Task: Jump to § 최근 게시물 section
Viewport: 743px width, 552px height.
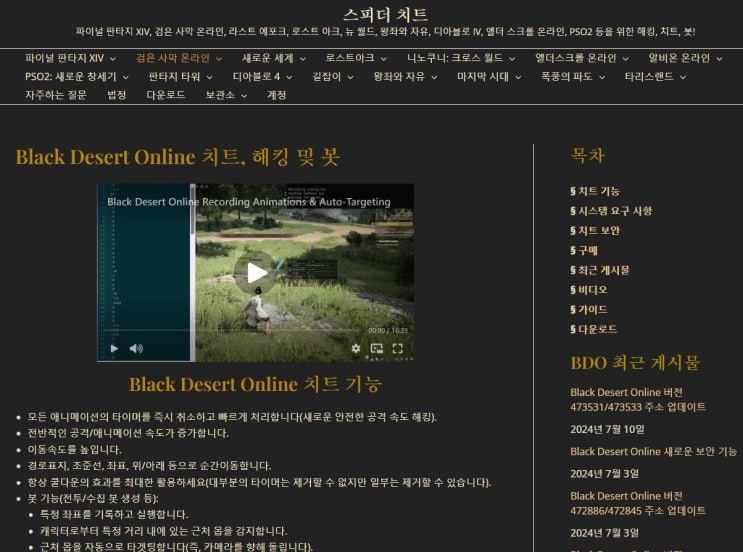Action: click(600, 271)
